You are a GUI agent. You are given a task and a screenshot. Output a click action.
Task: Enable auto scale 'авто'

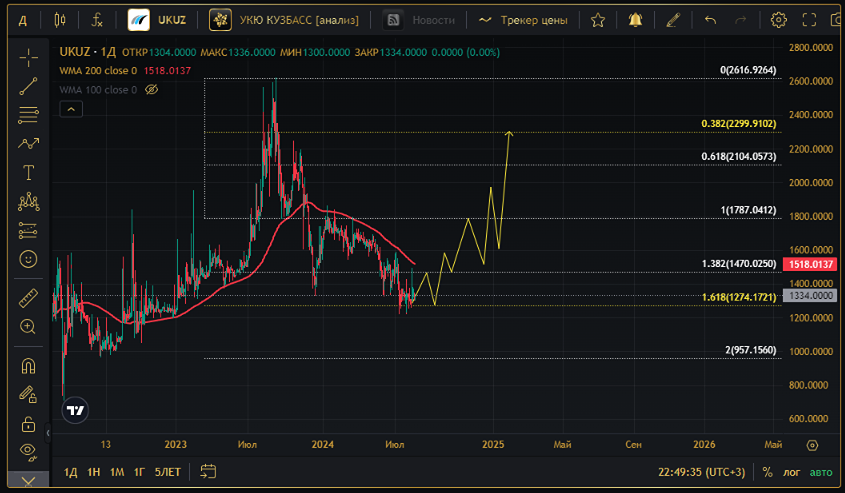pos(821,472)
